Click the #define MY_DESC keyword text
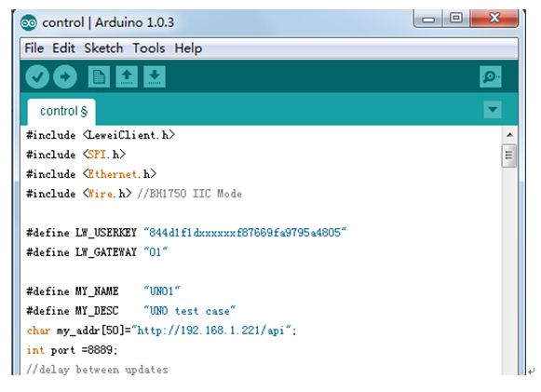Viewport: 541px width, 392px height. (73, 311)
